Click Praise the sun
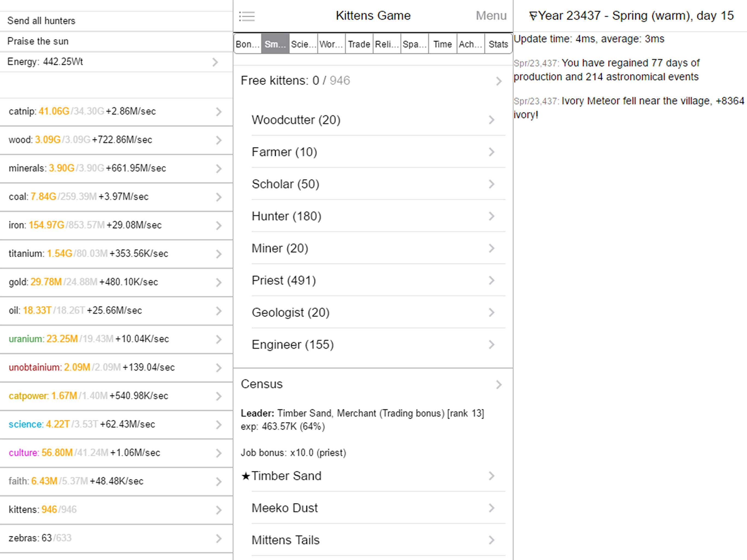The height and width of the screenshot is (560, 747). [x=38, y=41]
